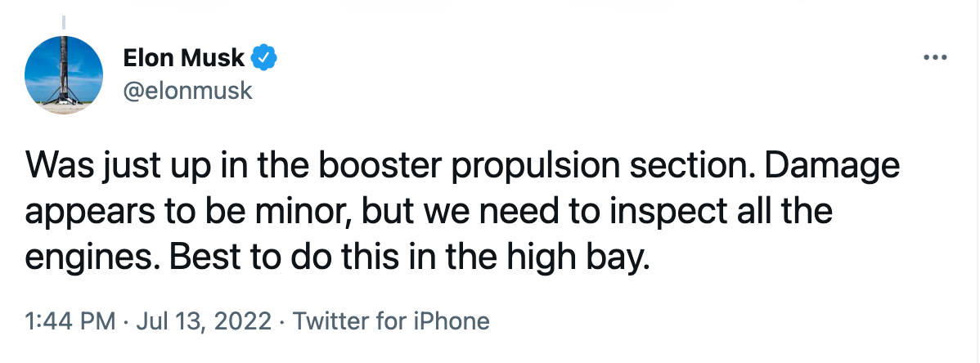The width and height of the screenshot is (980, 363).
Task: Open the "Twitter for iPhone" source link
Action: pyautogui.click(x=391, y=320)
